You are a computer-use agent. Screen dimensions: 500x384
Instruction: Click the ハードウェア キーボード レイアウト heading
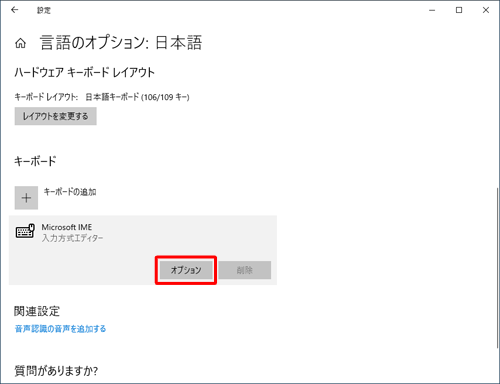[x=85, y=72]
